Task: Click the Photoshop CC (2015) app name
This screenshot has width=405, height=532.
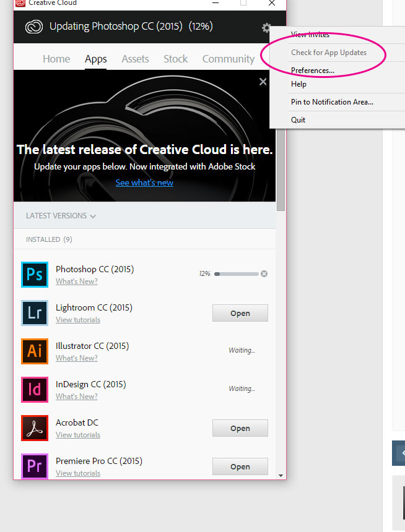Action: [x=95, y=269]
